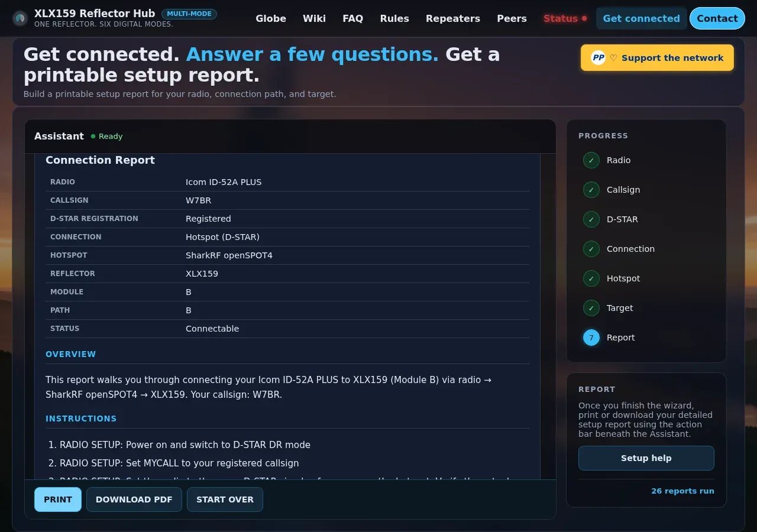Open the Status page
Viewport: 757px width, 532px height.
point(565,18)
